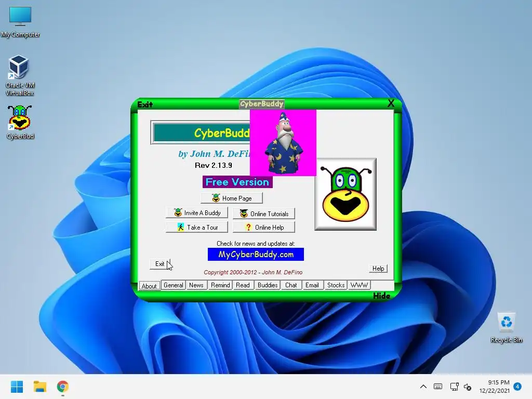Switch to the Email tab

click(312, 285)
